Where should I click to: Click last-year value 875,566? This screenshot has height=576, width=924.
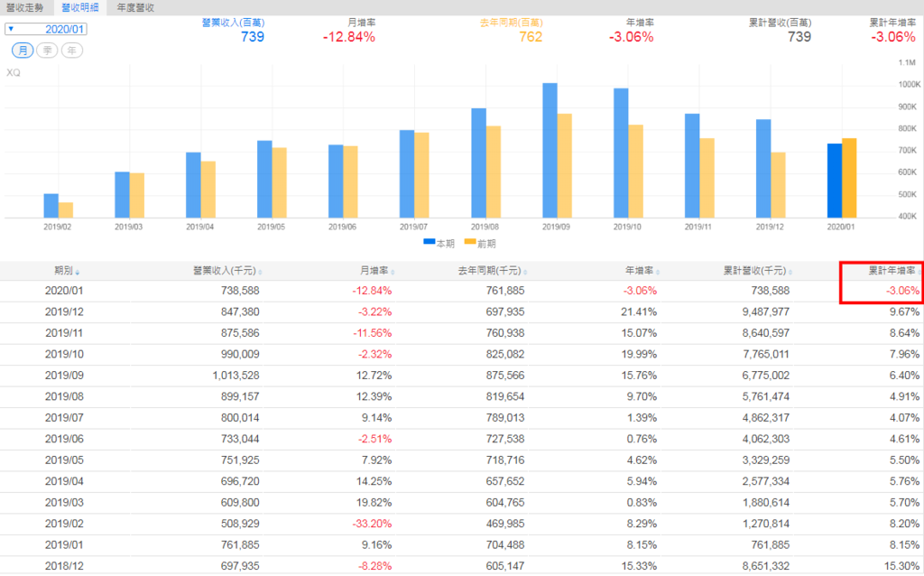coord(505,376)
